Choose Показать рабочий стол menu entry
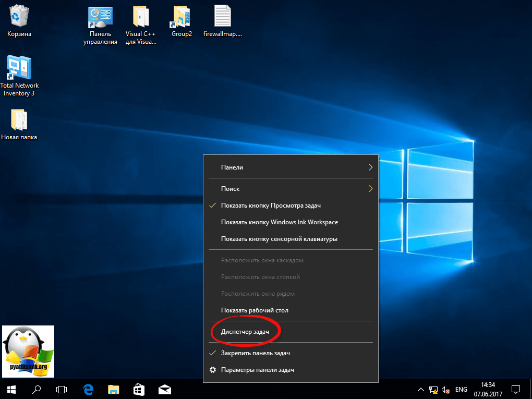Screen dimensions: 532x399 [x=255, y=310]
